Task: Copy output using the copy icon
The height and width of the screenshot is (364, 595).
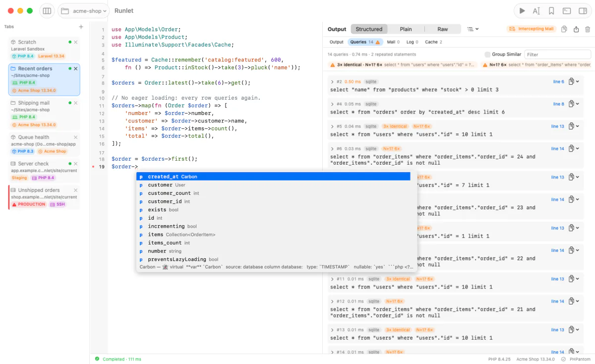Action: click(x=564, y=29)
